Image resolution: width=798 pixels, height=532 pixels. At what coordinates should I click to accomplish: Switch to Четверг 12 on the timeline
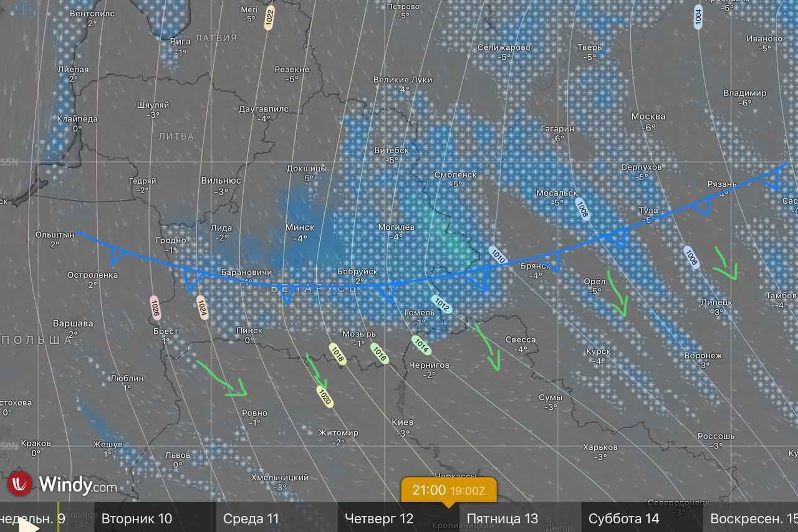tap(378, 518)
